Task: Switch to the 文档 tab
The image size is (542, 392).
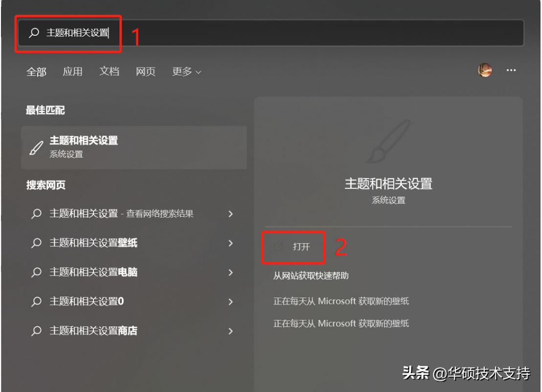Action: click(x=109, y=71)
